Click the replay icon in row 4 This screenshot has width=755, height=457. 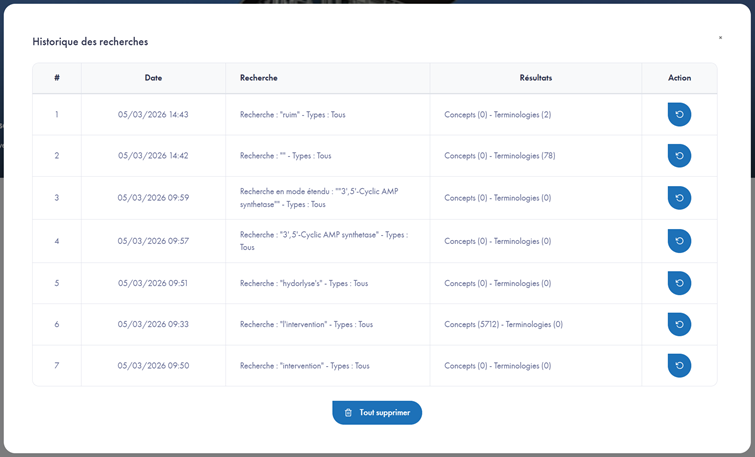point(679,241)
